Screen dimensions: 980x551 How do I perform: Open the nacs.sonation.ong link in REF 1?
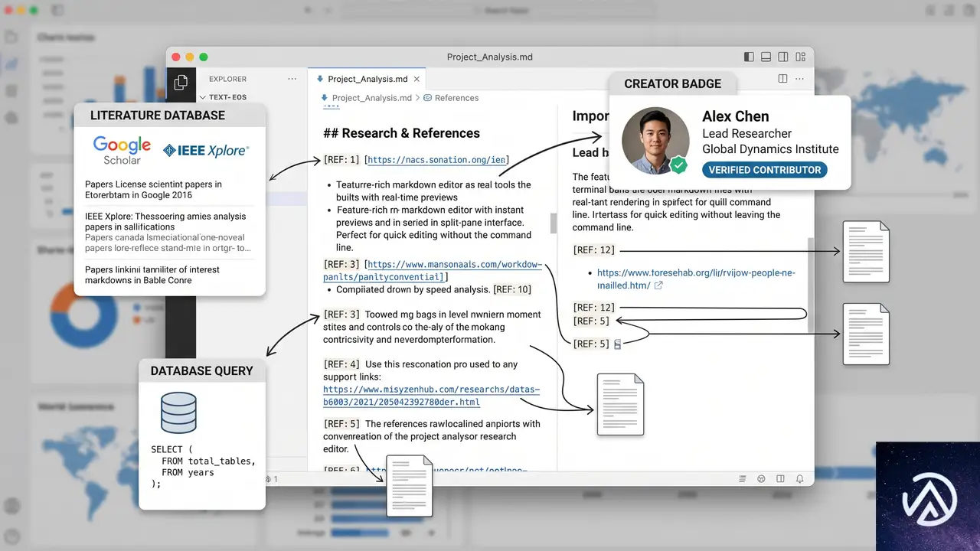click(436, 160)
